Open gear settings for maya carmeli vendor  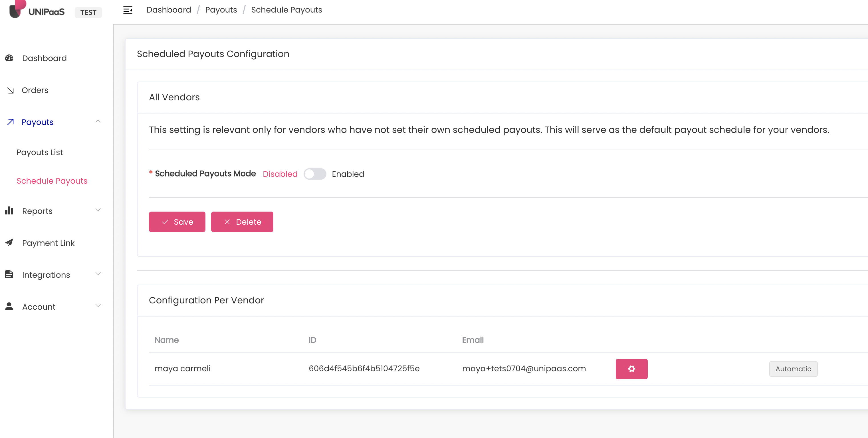point(631,369)
